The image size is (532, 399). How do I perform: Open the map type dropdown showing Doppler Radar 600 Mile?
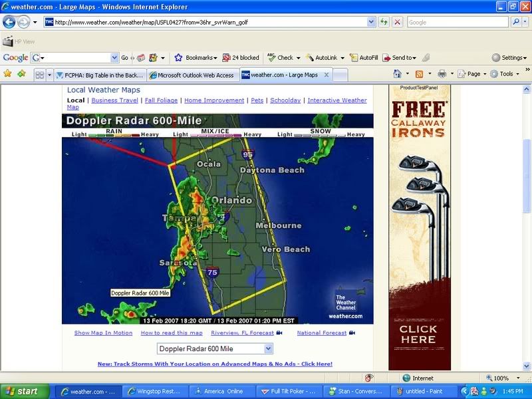pos(215,348)
